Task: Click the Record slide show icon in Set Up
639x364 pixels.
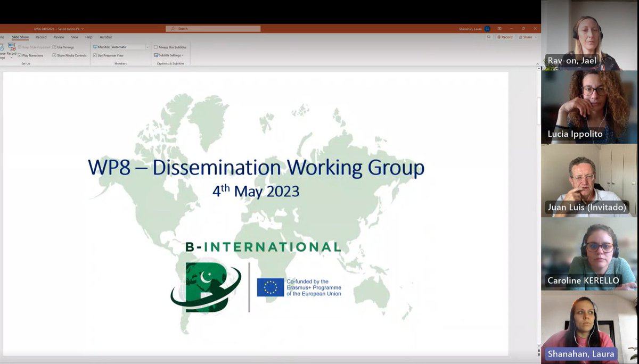Action: tap(11, 47)
